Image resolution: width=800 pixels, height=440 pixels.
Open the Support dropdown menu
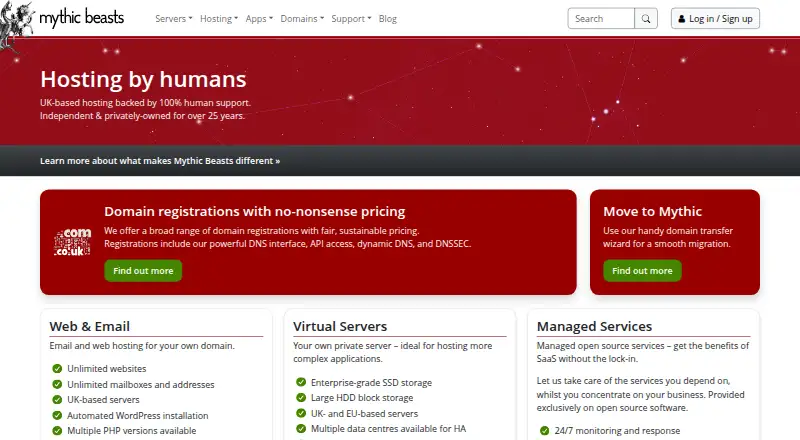[x=351, y=19]
